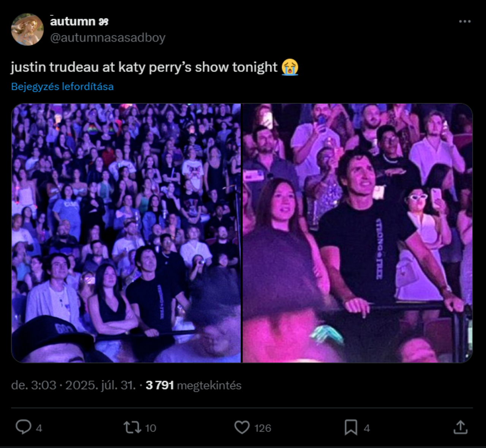The width and height of the screenshot is (486, 448).
Task: Click the crying emoji in the post text
Action: [290, 67]
